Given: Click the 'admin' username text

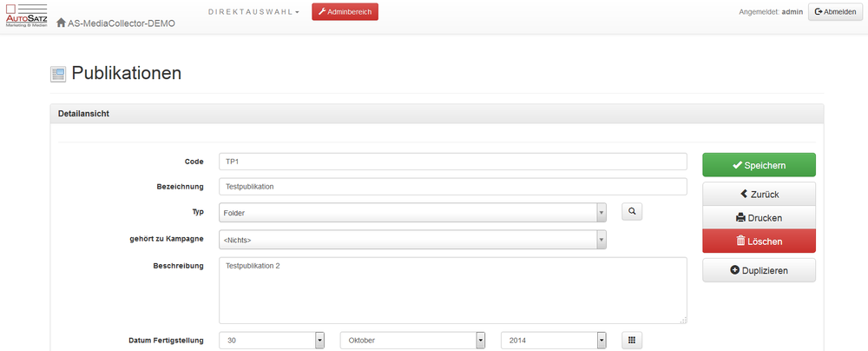Looking at the screenshot, I should point(792,11).
